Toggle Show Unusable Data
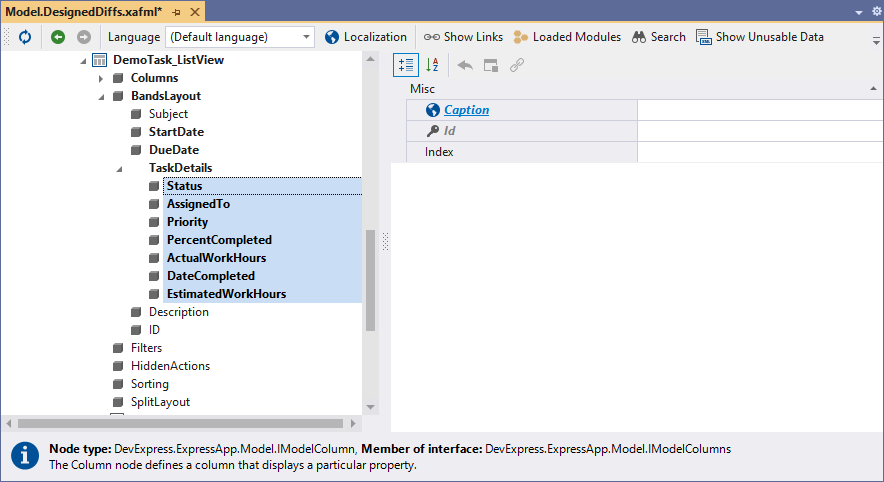 click(760, 37)
